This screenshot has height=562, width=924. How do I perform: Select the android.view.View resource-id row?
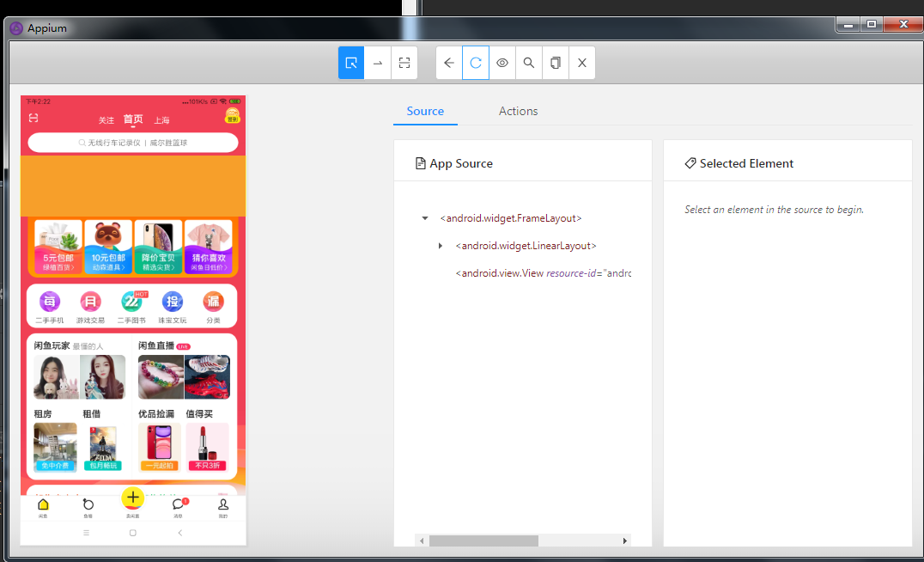click(x=543, y=273)
